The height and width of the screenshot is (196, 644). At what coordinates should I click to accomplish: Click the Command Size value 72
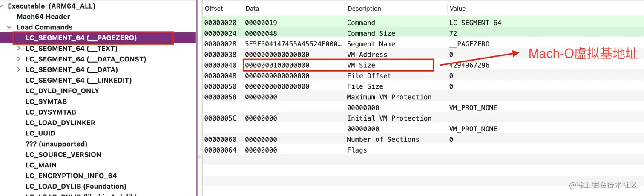point(453,33)
